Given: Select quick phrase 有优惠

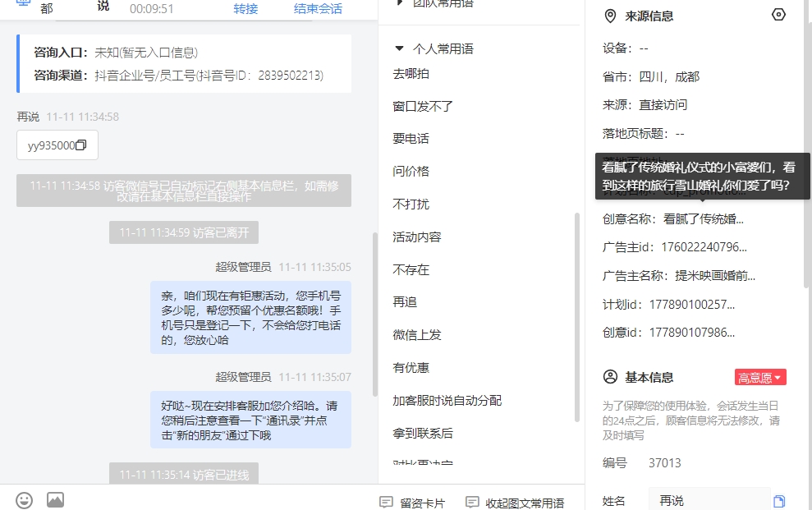Looking at the screenshot, I should [x=411, y=368].
